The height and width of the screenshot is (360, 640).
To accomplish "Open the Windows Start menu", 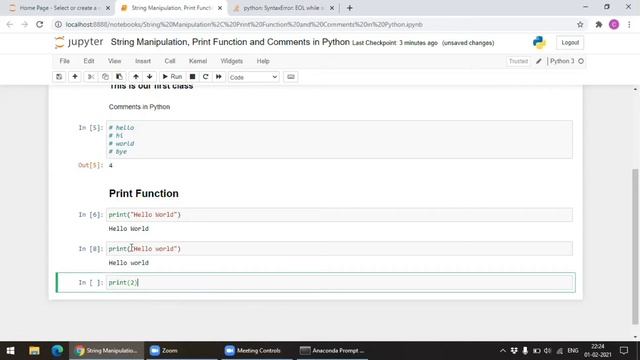I will (x=11, y=351).
